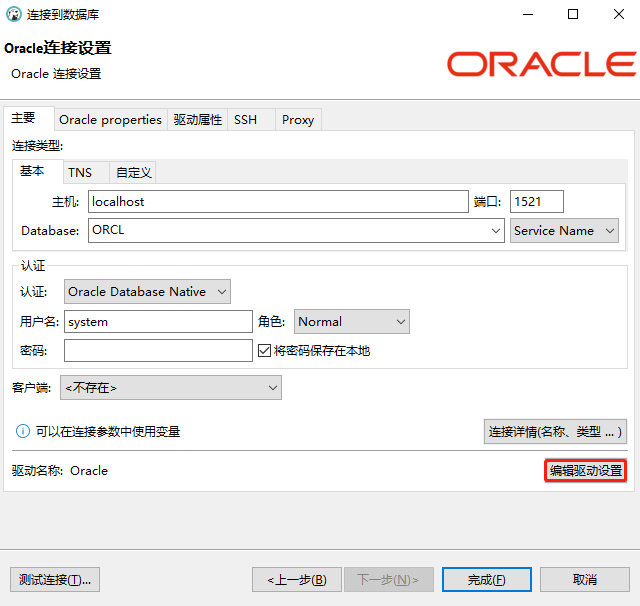Open the Proxy tab
Screen dimensions: 640x606
point(298,120)
